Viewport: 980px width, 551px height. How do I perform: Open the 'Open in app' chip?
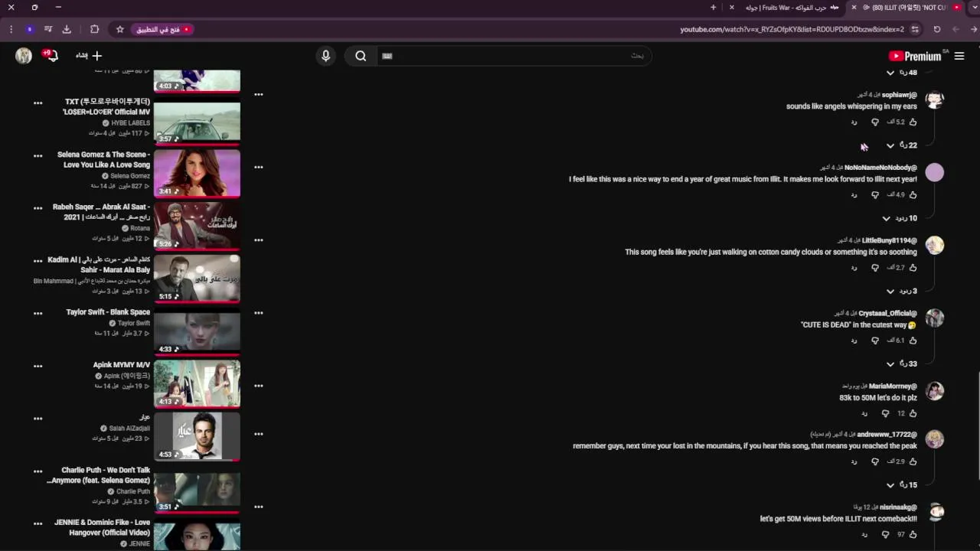[x=162, y=29]
